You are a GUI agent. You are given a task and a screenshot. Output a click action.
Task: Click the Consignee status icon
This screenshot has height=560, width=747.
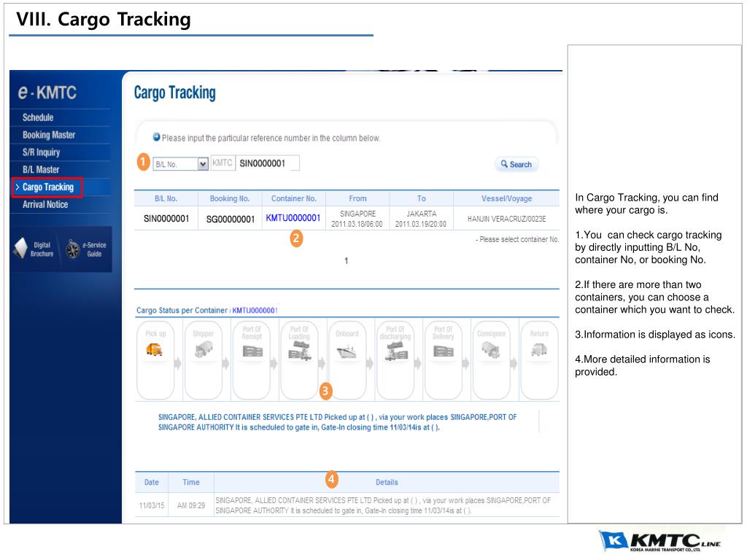click(x=491, y=351)
